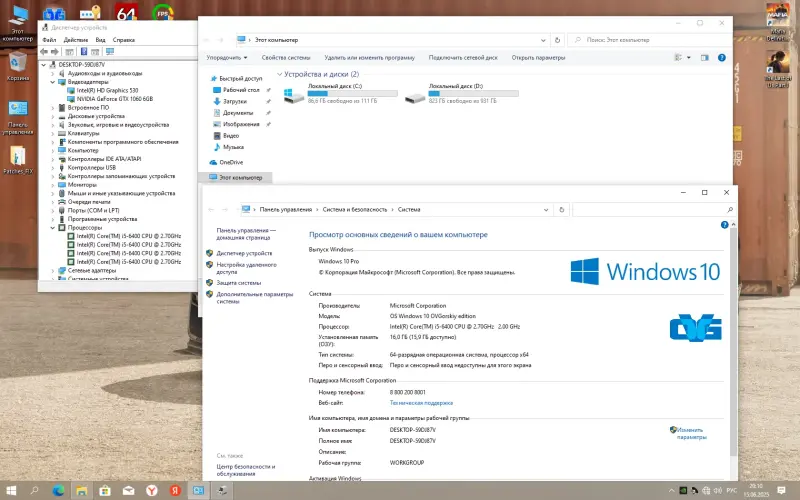Open Действие menu in Device Manager
Viewport: 800px width, 500px height.
[76, 40]
